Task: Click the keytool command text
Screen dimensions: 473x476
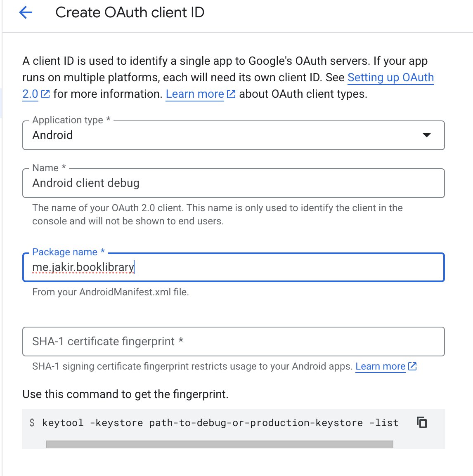Action: (220, 423)
